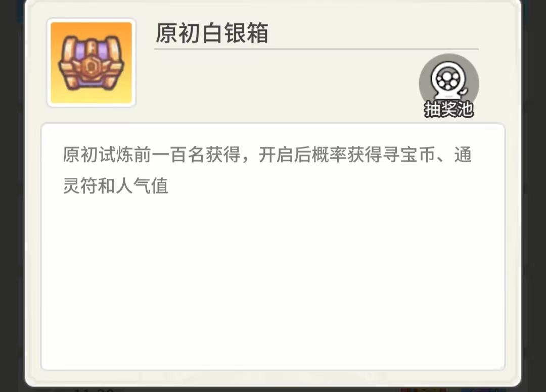Click the golden emblem on chest
Image resolution: width=546 pixels, height=392 pixels.
90,66
